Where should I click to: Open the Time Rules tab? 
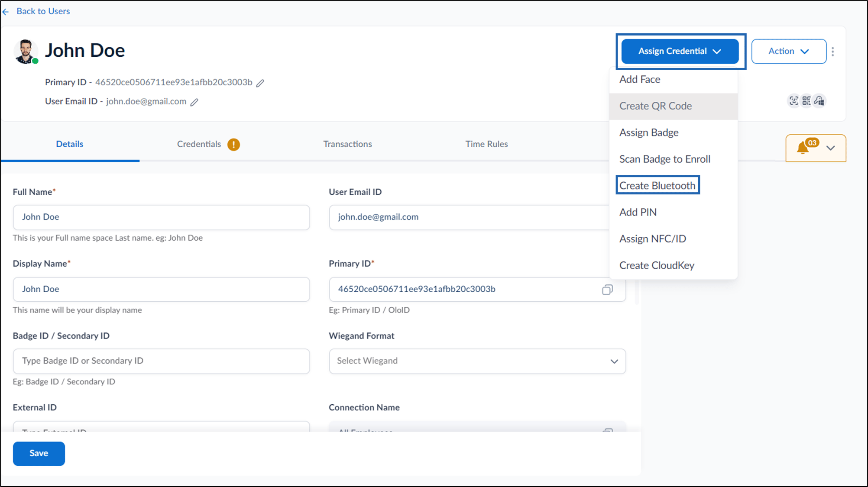point(486,144)
